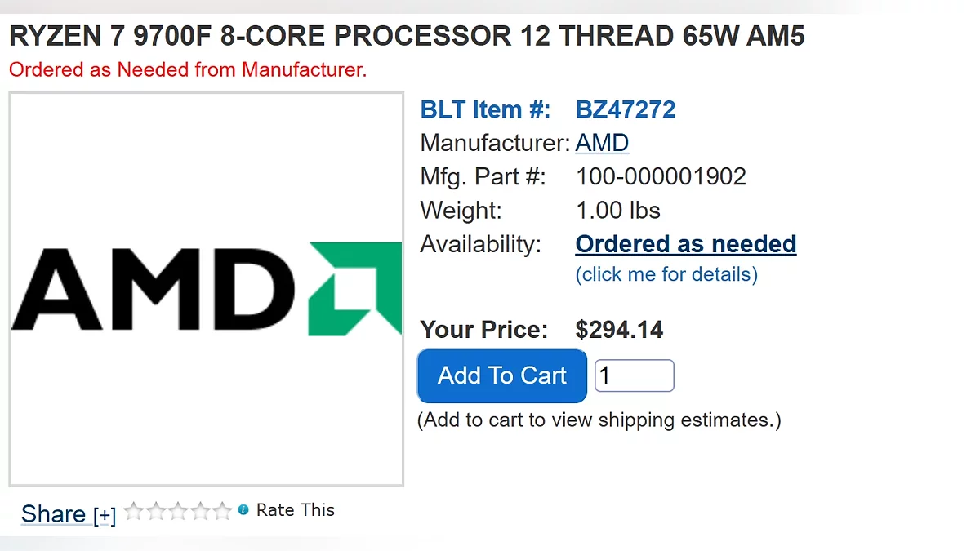Give a four-star rating

coord(199,512)
